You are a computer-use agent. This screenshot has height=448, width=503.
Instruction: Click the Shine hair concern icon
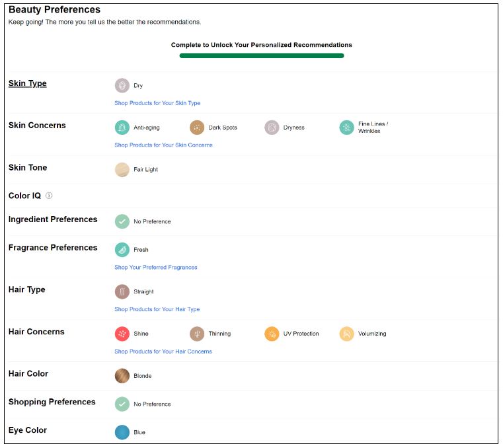click(122, 334)
